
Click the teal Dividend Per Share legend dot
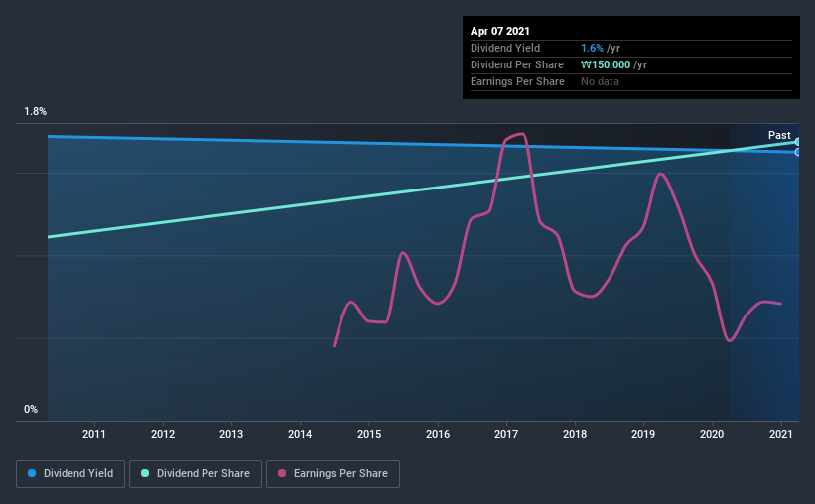click(145, 473)
